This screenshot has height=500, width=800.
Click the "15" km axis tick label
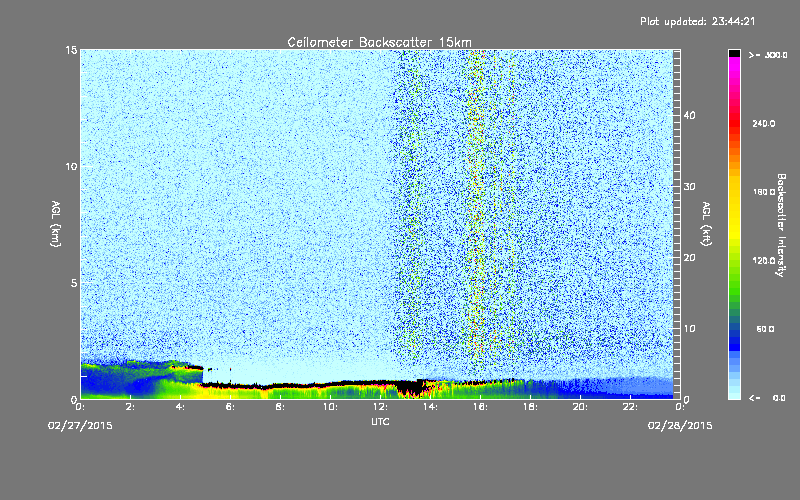pos(71,50)
